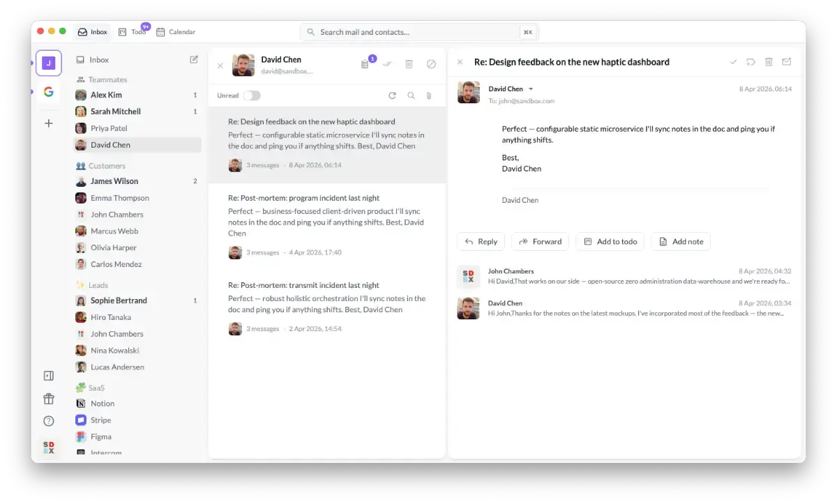
Task: Select the purple J account icon
Action: point(48,63)
